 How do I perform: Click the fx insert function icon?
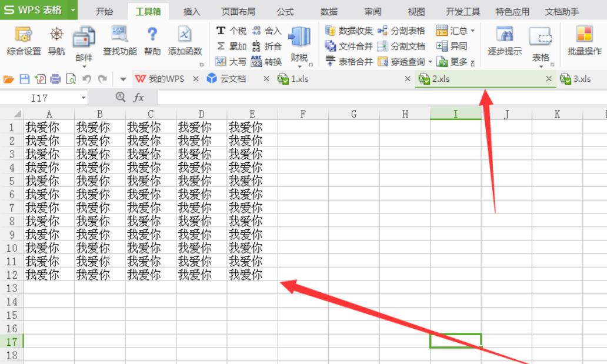(139, 98)
